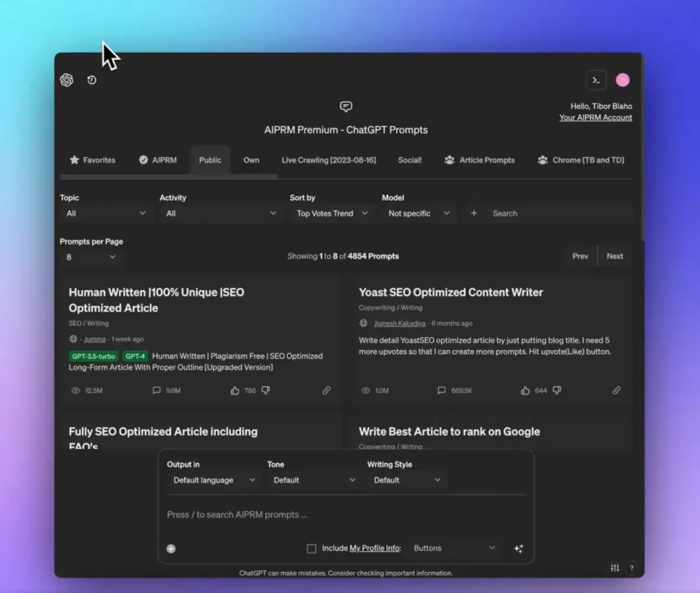The width and height of the screenshot is (700, 593).
Task: Open Your AIPRM Account link
Action: 596,117
